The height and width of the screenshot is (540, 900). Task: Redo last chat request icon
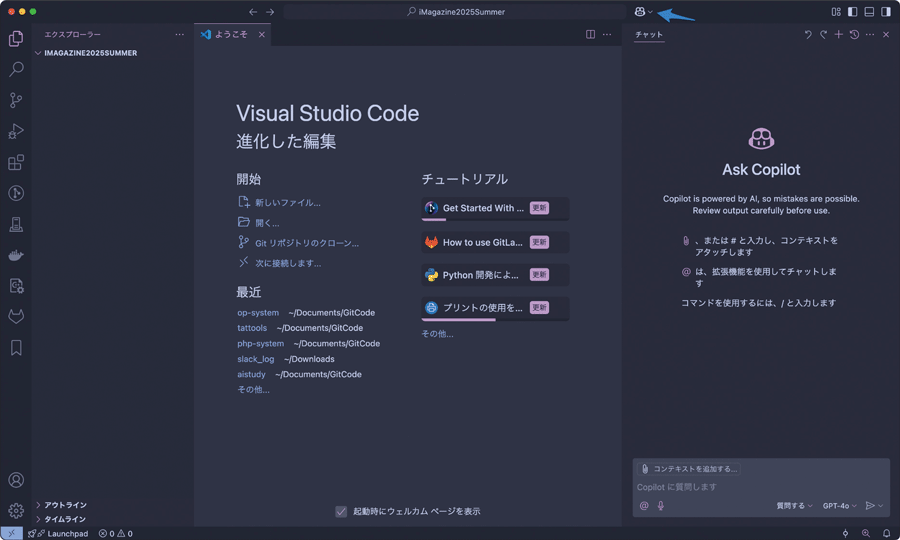pos(823,34)
